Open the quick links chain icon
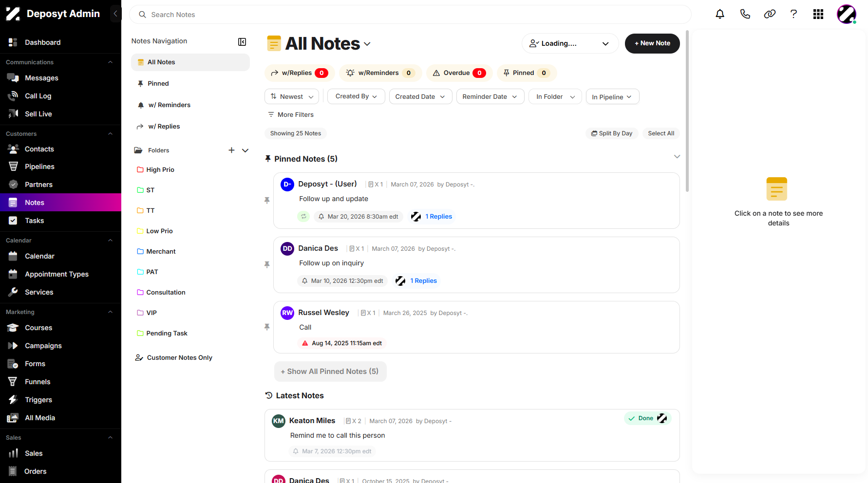 click(770, 14)
